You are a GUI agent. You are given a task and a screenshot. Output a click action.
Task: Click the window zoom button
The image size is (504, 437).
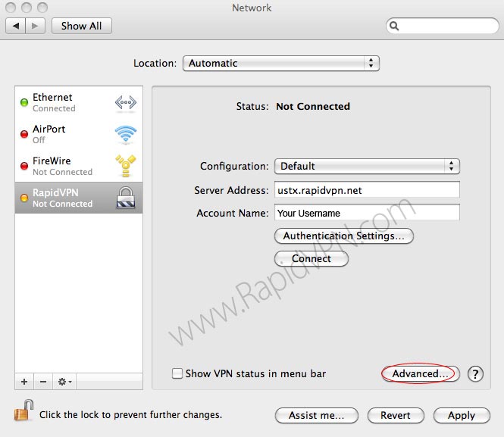tap(42, 8)
